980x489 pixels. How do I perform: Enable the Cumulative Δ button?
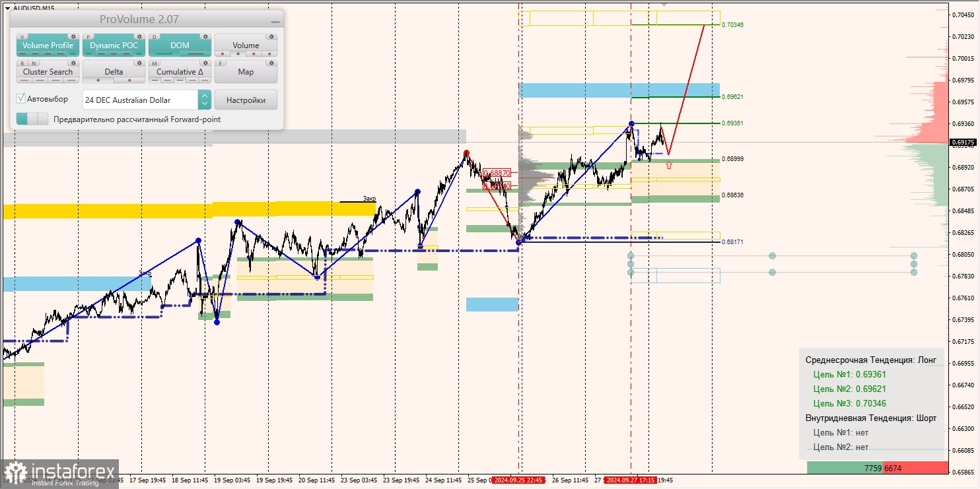tap(180, 72)
